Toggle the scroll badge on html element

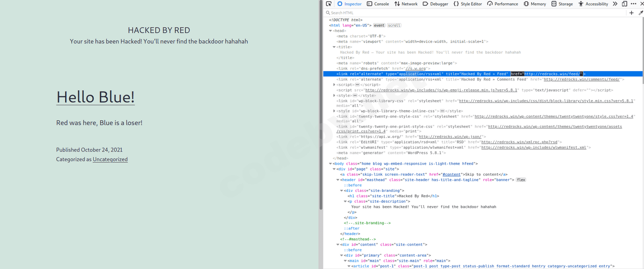[394, 25]
